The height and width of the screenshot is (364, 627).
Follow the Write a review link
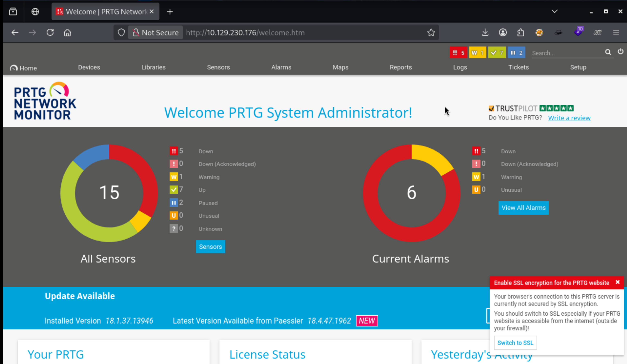click(569, 118)
